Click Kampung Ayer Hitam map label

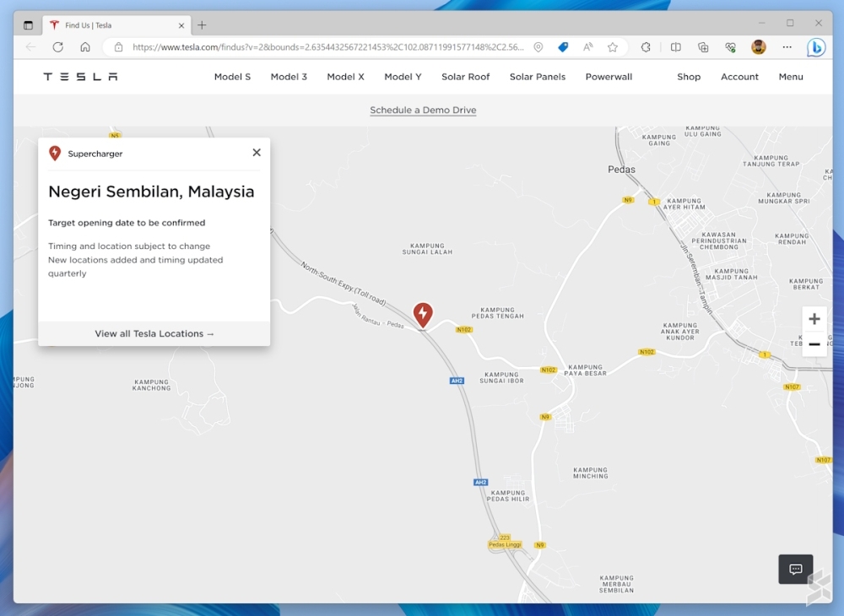pyautogui.click(x=684, y=204)
